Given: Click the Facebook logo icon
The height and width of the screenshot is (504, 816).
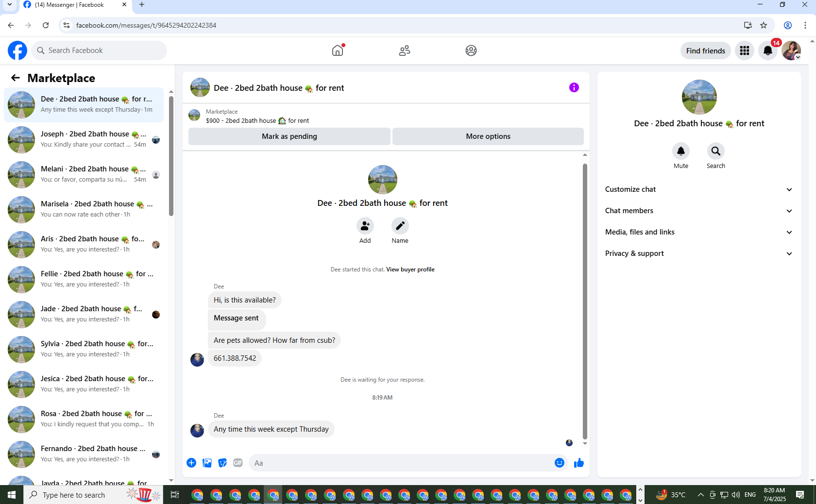Looking at the screenshot, I should click(x=17, y=50).
